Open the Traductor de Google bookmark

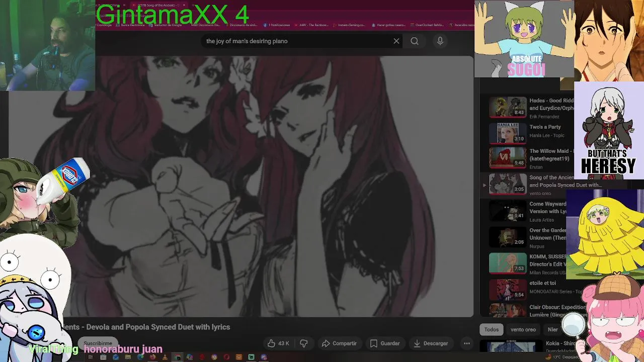(x=165, y=25)
